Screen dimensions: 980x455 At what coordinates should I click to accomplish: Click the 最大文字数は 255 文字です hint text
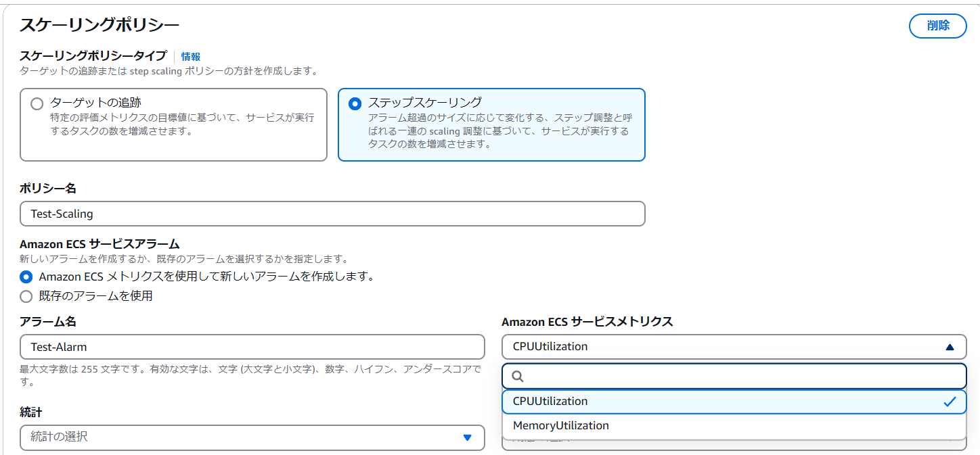252,376
